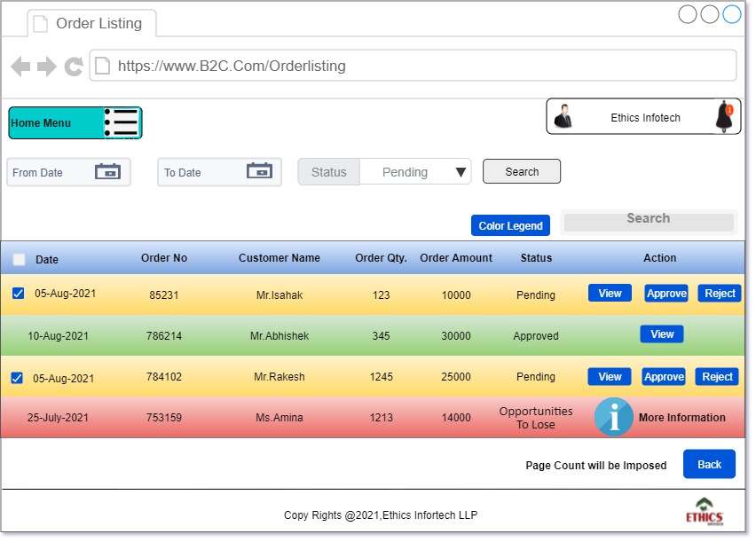The height and width of the screenshot is (542, 756).
Task: Open the Pending status combo box
Action: tap(406, 172)
